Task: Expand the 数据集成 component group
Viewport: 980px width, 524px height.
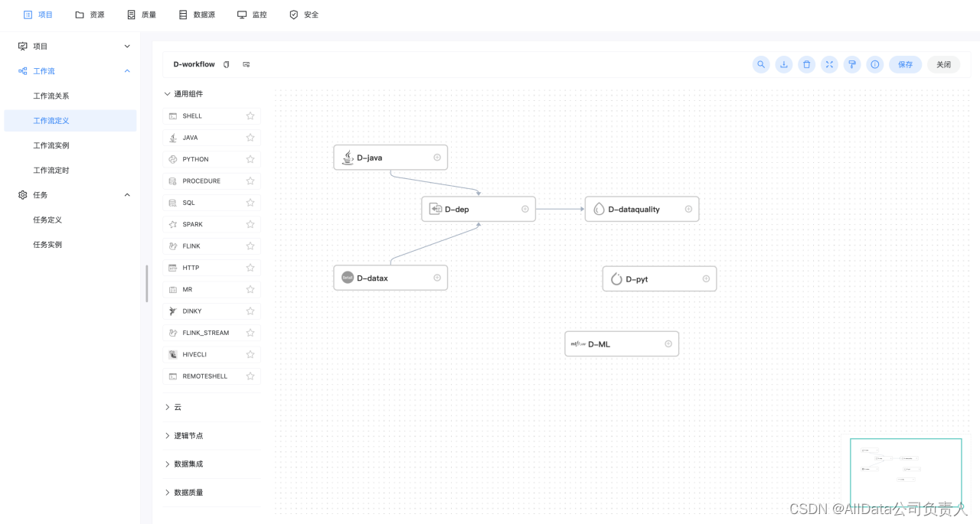Action: tap(168, 464)
